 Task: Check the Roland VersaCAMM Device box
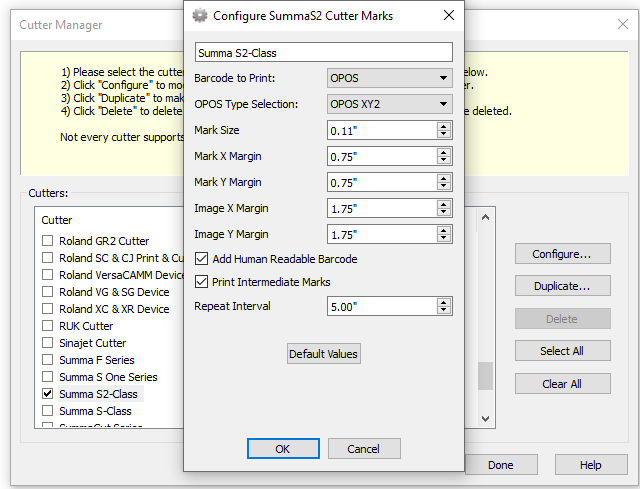48,275
